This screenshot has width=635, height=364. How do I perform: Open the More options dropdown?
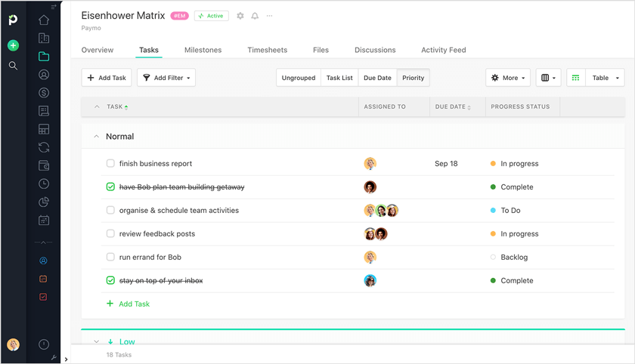[x=508, y=78]
